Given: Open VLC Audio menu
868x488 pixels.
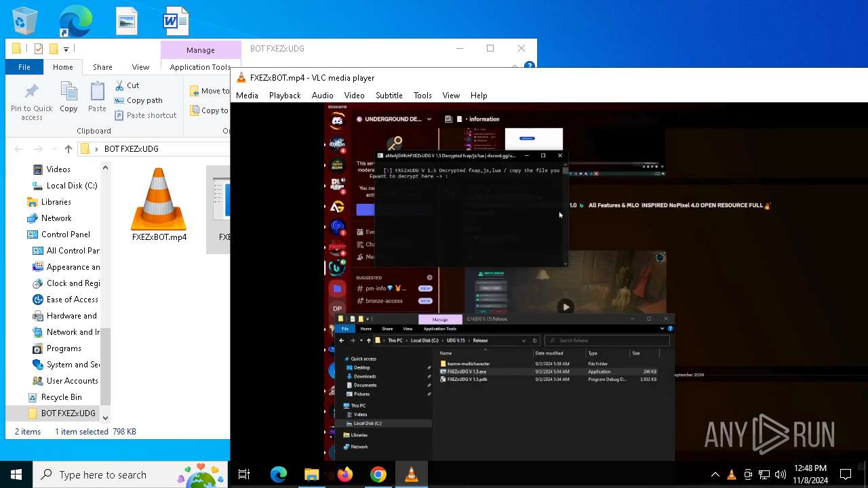Looking at the screenshot, I should click(322, 96).
